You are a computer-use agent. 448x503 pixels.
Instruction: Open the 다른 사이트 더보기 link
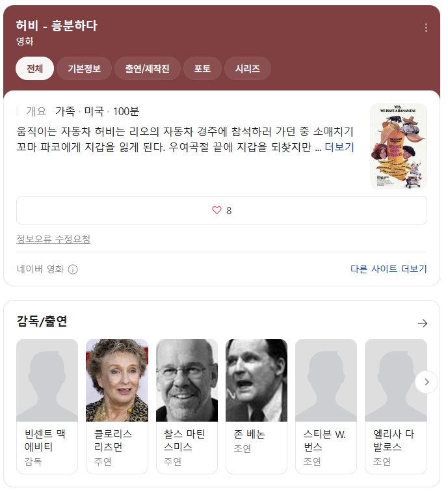point(388,269)
